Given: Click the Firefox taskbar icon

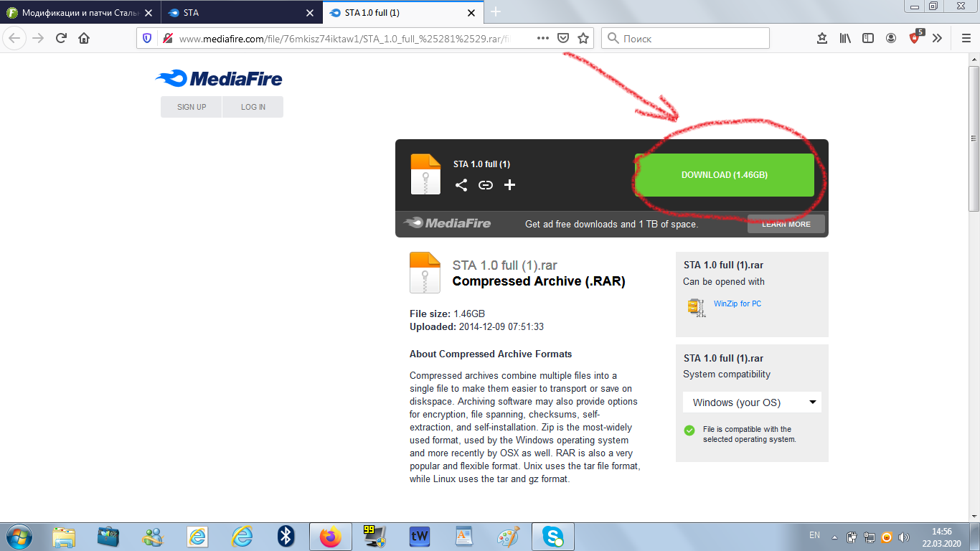Looking at the screenshot, I should point(331,537).
